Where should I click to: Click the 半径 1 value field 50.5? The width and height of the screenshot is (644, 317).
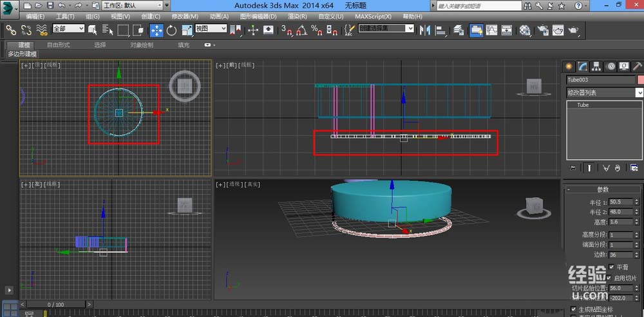click(x=621, y=202)
